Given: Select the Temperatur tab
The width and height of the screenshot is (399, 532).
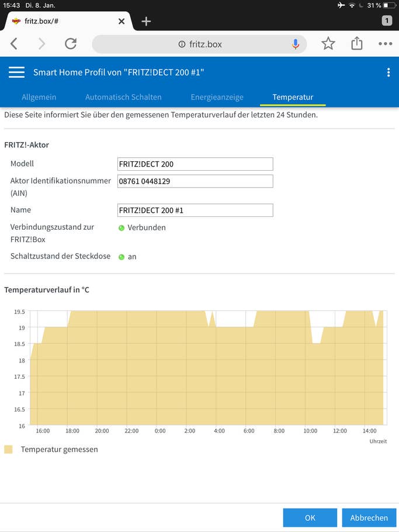Looking at the screenshot, I should click(x=293, y=97).
